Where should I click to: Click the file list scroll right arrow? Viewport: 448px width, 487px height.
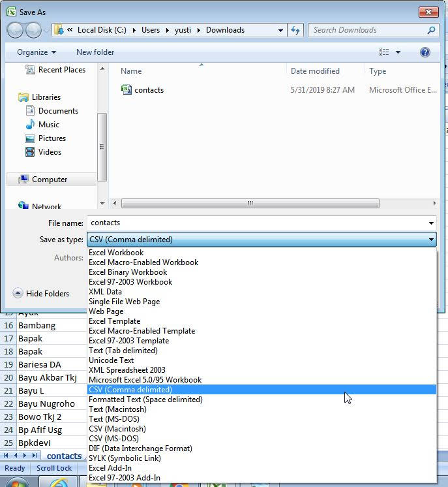(435, 203)
